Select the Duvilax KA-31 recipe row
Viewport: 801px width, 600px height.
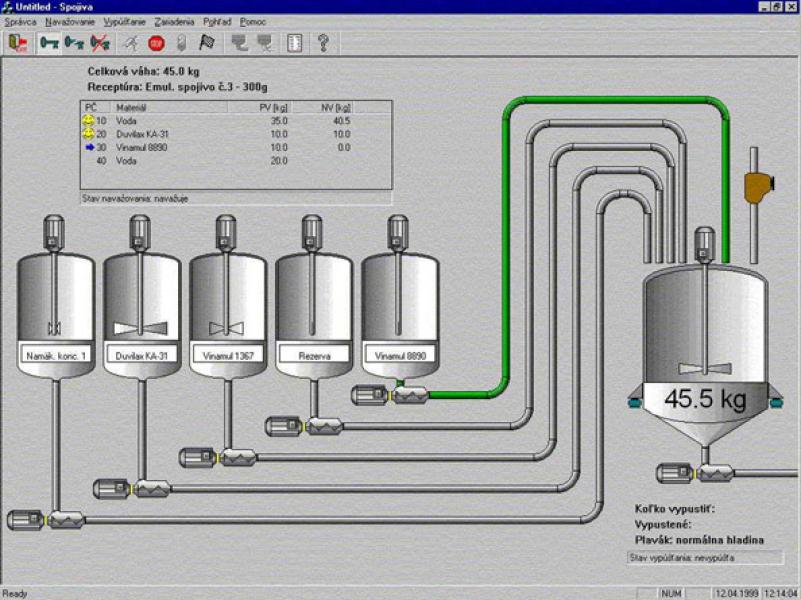(236, 134)
